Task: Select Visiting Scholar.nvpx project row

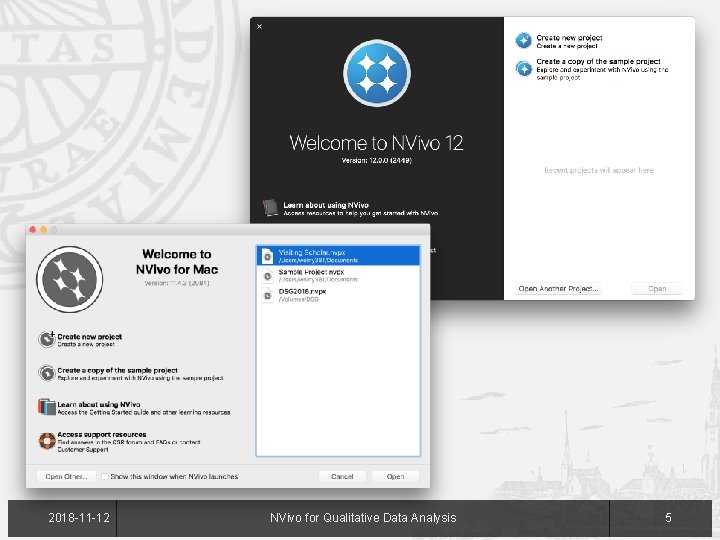Action: pyautogui.click(x=338, y=256)
